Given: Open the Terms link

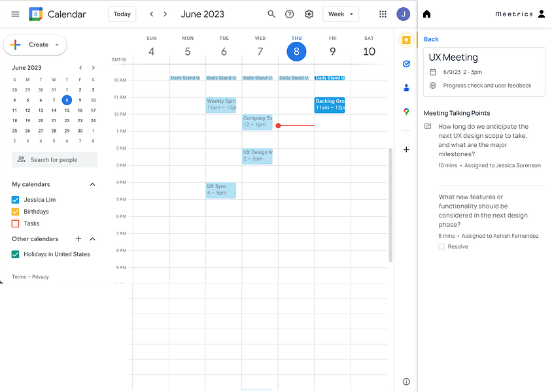Looking at the screenshot, I should [19, 276].
